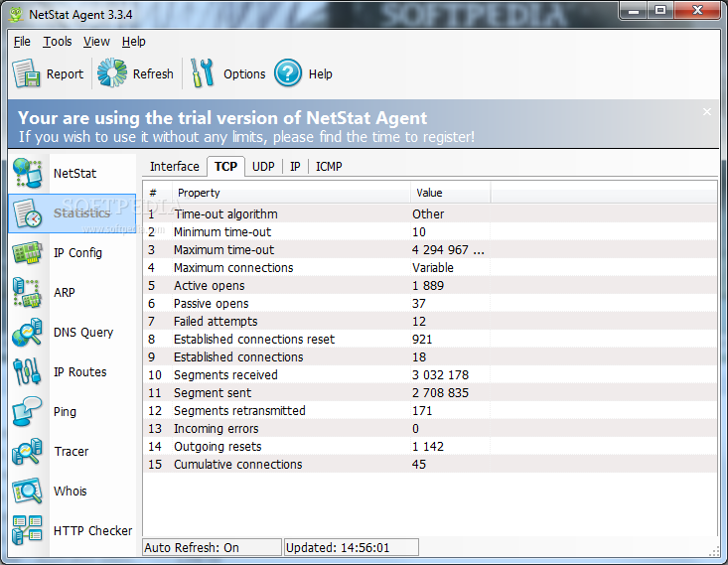Click the value 921

pyautogui.click(x=422, y=339)
